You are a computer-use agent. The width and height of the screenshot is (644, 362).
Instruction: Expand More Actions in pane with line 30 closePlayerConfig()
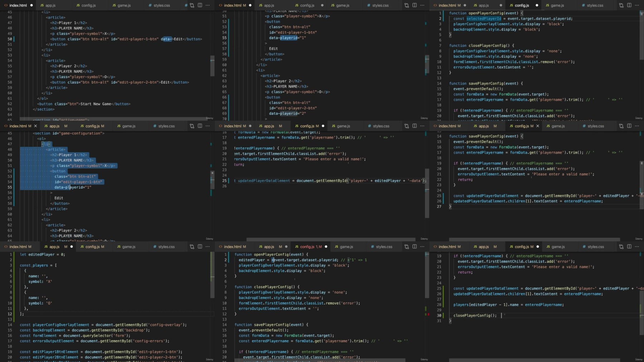click(637, 247)
